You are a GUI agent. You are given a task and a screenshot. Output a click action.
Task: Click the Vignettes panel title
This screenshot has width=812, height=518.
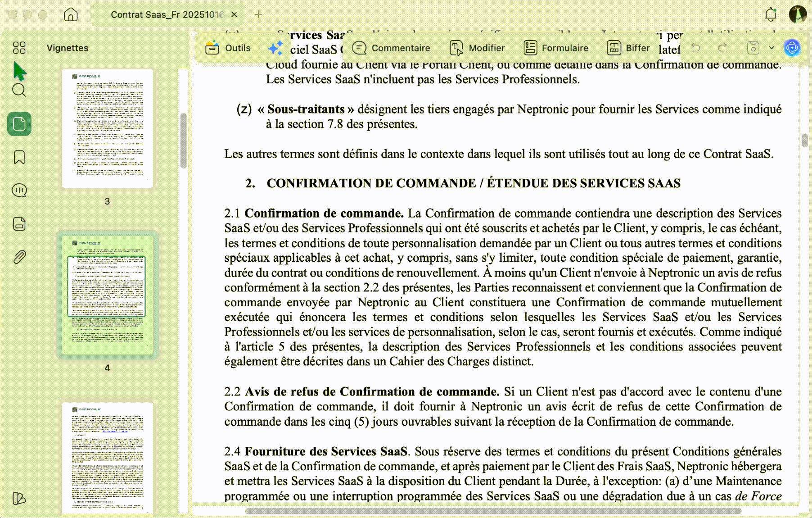click(68, 48)
